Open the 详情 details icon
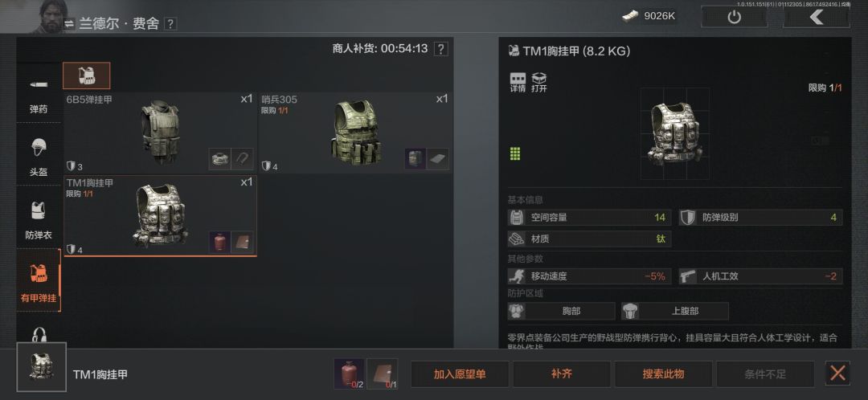Image resolution: width=868 pixels, height=400 pixels. coord(518,82)
